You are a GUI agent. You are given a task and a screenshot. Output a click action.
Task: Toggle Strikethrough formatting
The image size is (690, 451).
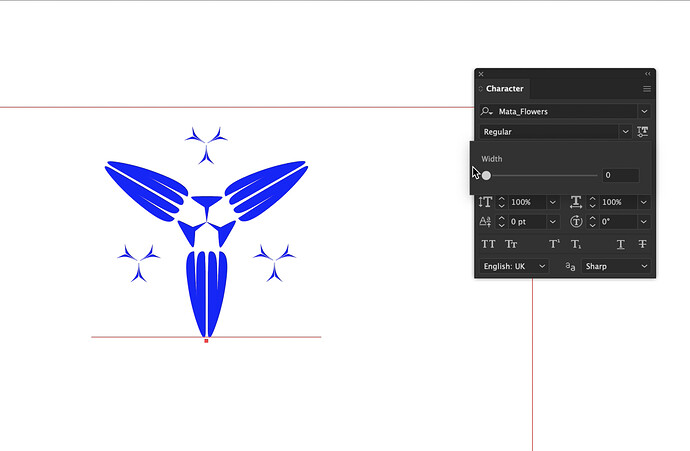(x=642, y=244)
